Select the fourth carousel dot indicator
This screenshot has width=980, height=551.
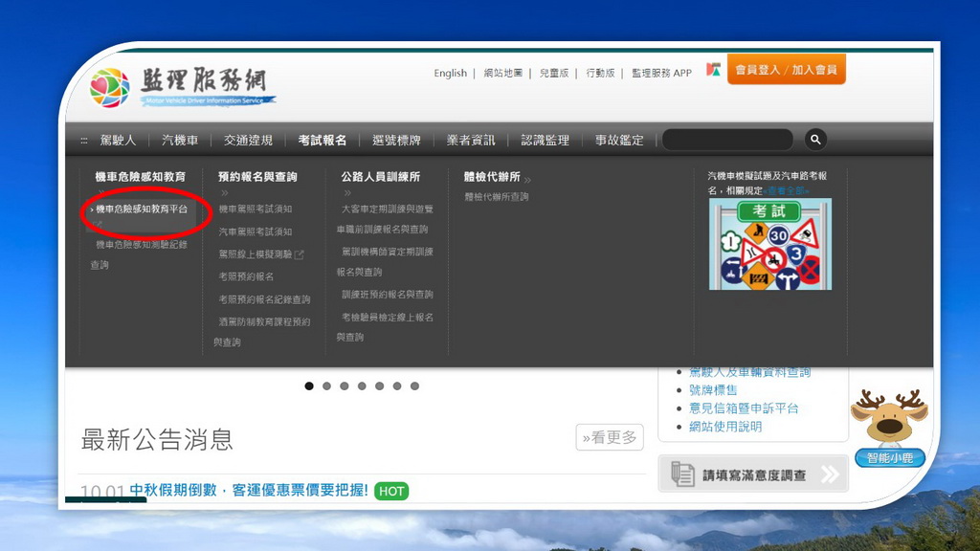(x=362, y=386)
